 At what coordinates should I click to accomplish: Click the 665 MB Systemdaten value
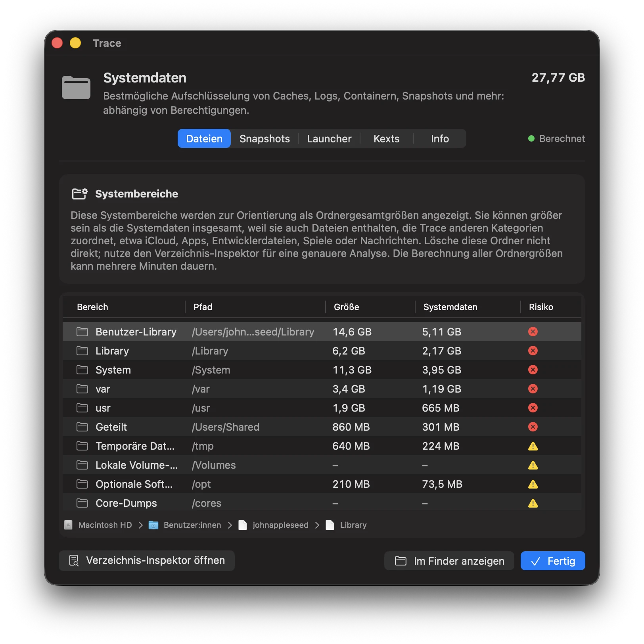[441, 408]
